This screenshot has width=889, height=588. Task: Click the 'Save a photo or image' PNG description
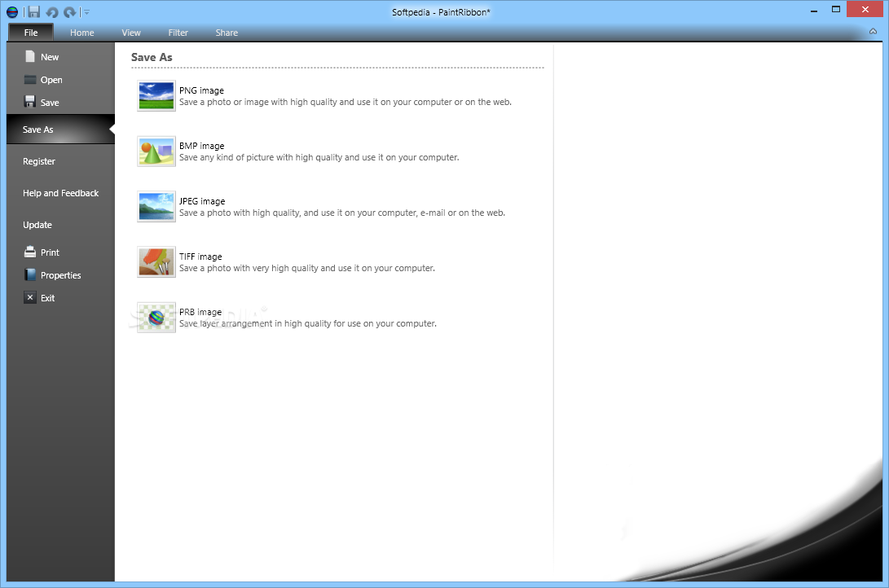(345, 102)
